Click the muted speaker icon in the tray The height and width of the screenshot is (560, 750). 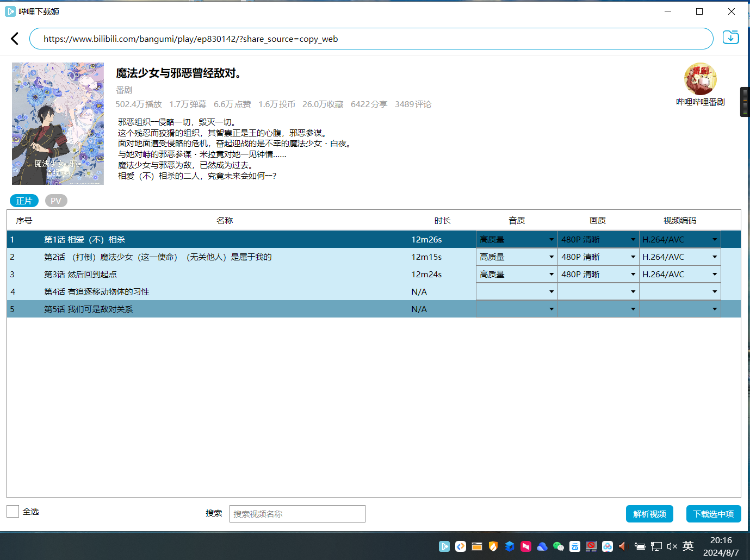[672, 546]
